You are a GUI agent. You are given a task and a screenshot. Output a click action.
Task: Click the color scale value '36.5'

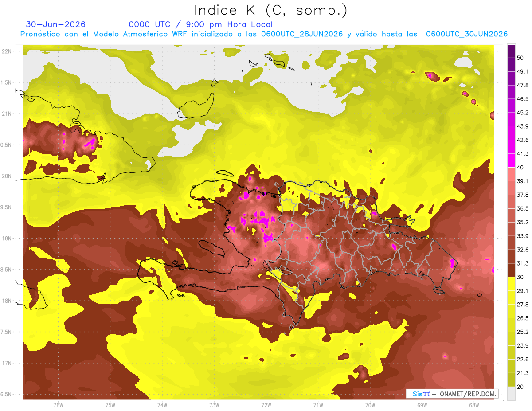click(523, 208)
